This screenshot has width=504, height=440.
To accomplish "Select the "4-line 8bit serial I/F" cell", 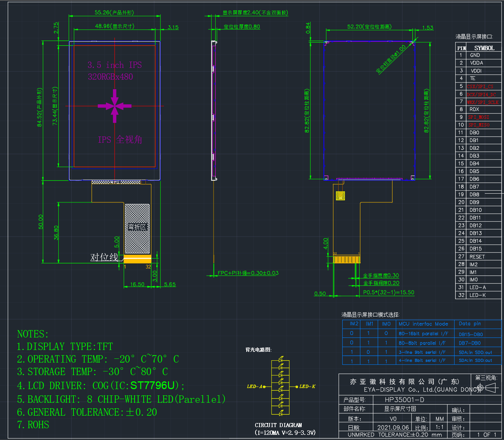I will [x=422, y=360].
